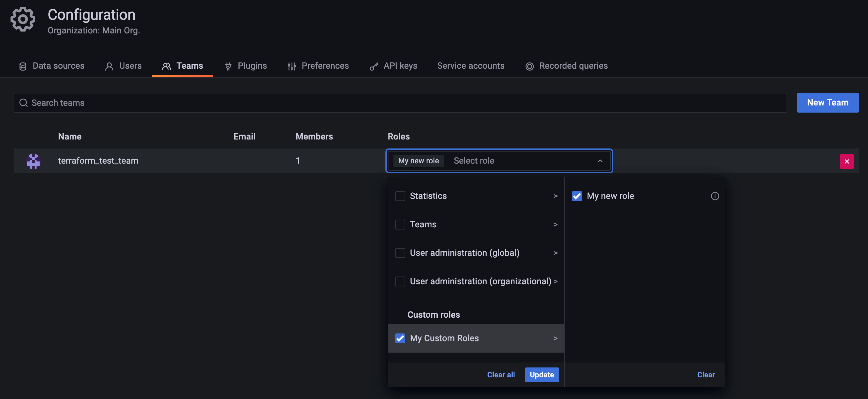
Task: Click the terraform_test_team avatar icon
Action: [33, 161]
